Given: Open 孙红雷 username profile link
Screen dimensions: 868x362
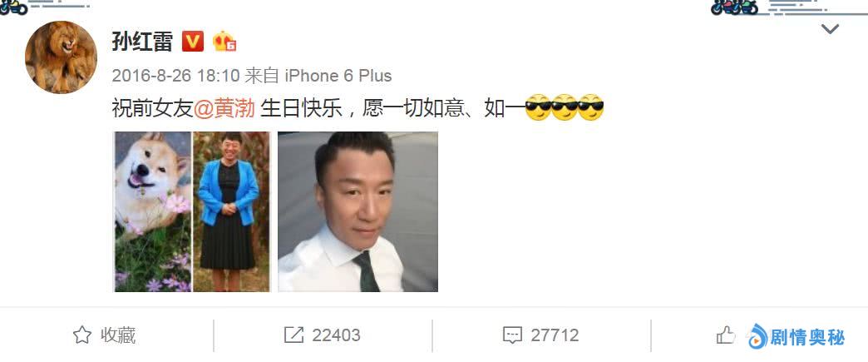Looking at the screenshot, I should click(x=142, y=42).
